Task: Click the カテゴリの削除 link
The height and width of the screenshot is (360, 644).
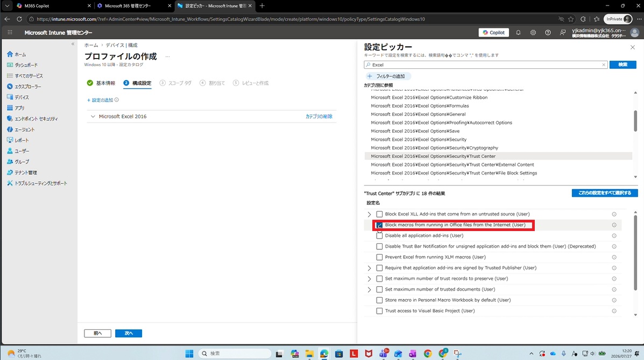Action: (319, 117)
